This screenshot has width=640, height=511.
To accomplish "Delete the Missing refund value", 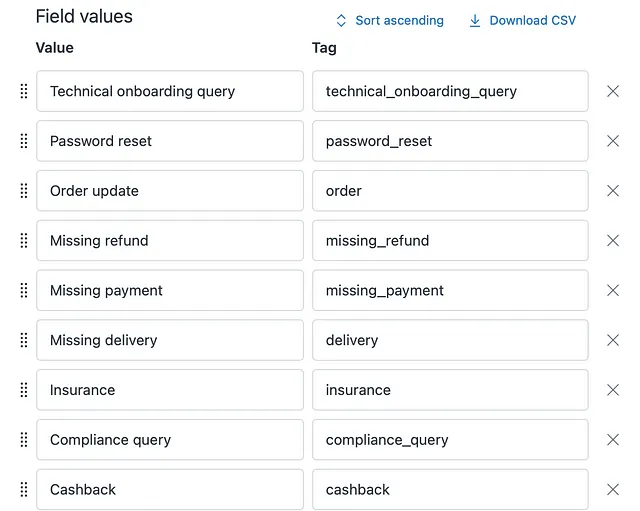I will 613,241.
